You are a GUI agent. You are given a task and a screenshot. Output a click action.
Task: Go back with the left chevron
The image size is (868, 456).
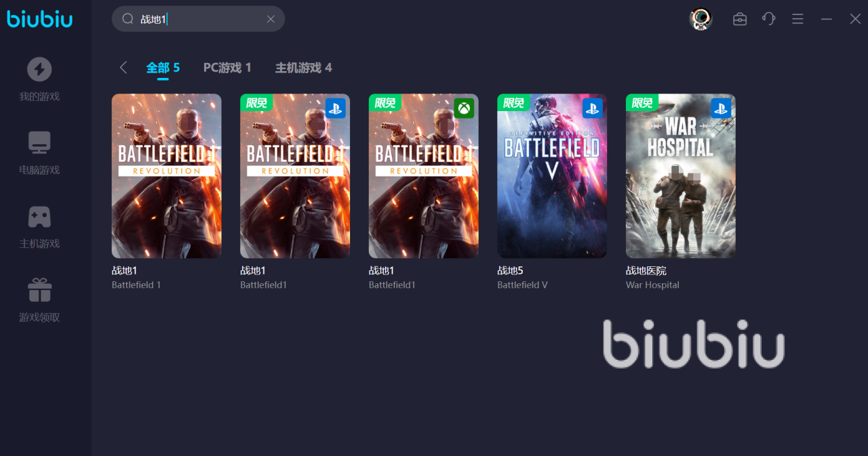[x=123, y=67]
